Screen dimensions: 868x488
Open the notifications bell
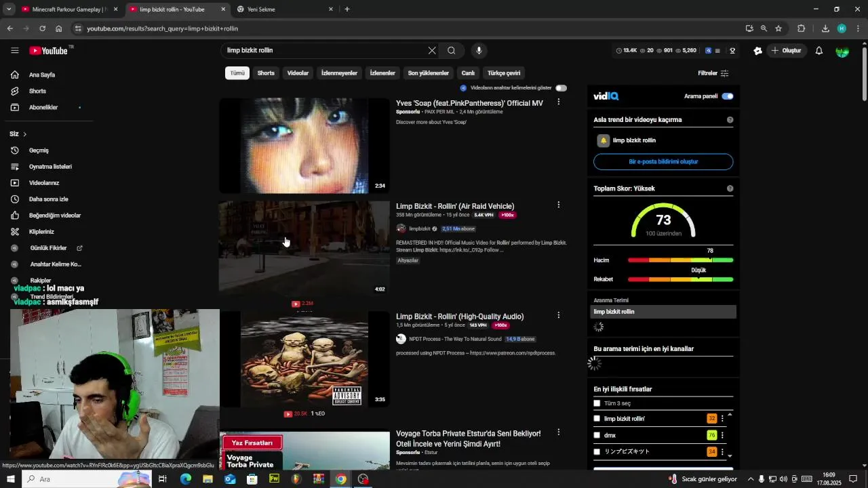point(819,50)
